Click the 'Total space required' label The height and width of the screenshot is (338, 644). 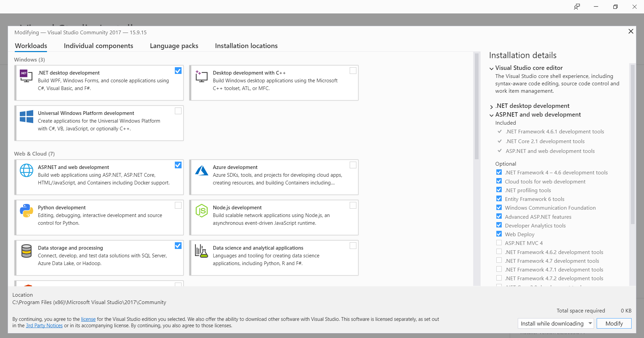point(581,311)
